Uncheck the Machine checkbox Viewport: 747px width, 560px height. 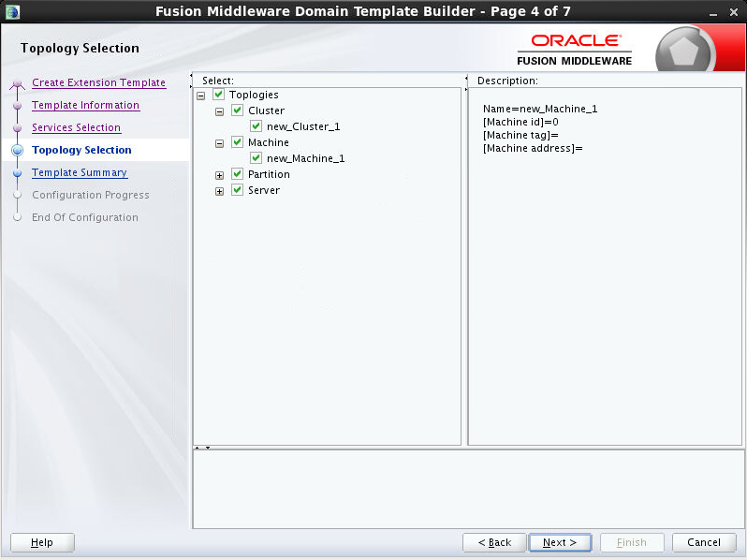237,142
